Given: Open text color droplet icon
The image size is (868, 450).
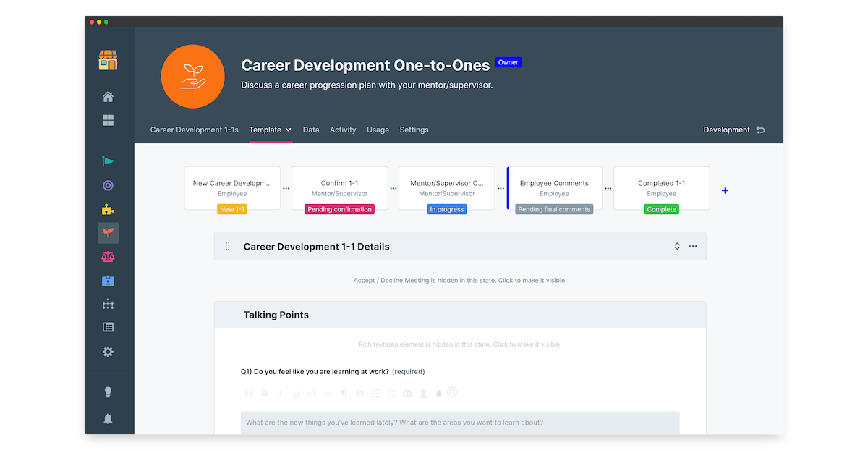Looking at the screenshot, I should point(439,394).
